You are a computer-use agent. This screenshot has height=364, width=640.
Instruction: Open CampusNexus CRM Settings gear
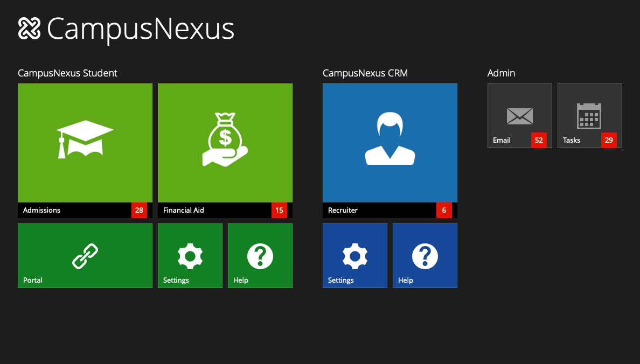point(354,255)
